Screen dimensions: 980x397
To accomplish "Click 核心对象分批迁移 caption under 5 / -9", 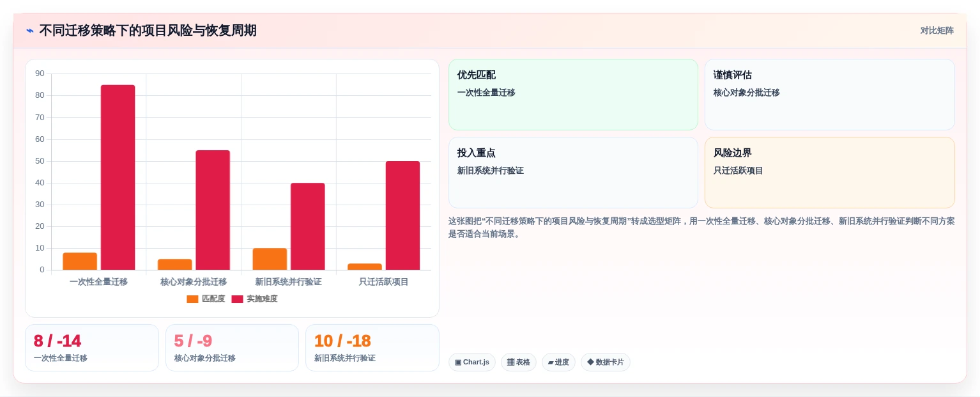I will coord(205,358).
